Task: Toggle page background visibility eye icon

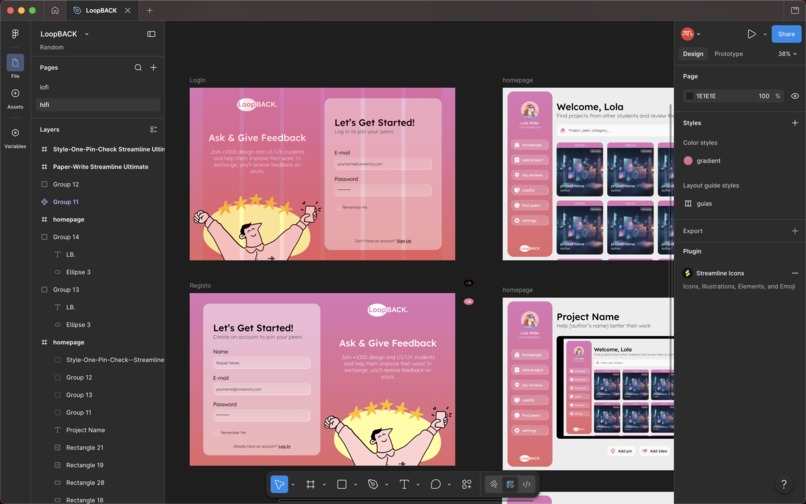Action: [795, 96]
